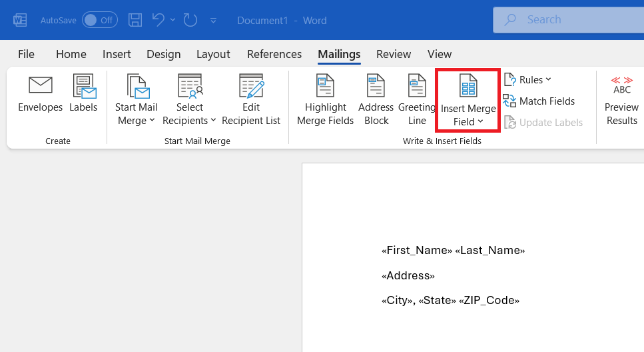Open the Design tab
Image resolution: width=644 pixels, height=352 pixels.
pos(163,54)
